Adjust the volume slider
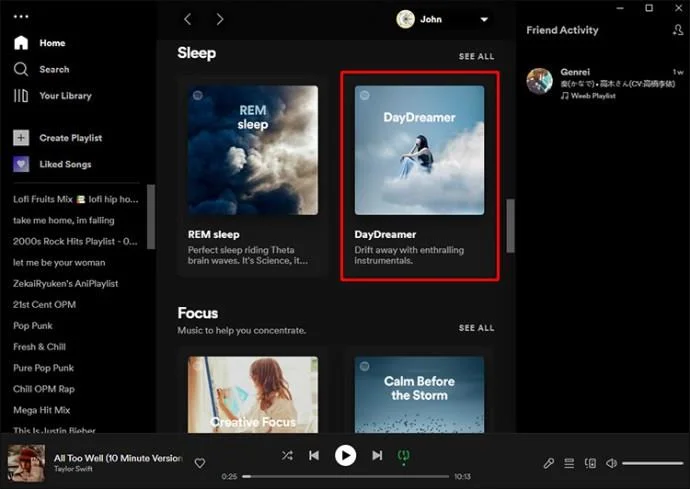Viewport: 690px width, 489px height. (653, 463)
